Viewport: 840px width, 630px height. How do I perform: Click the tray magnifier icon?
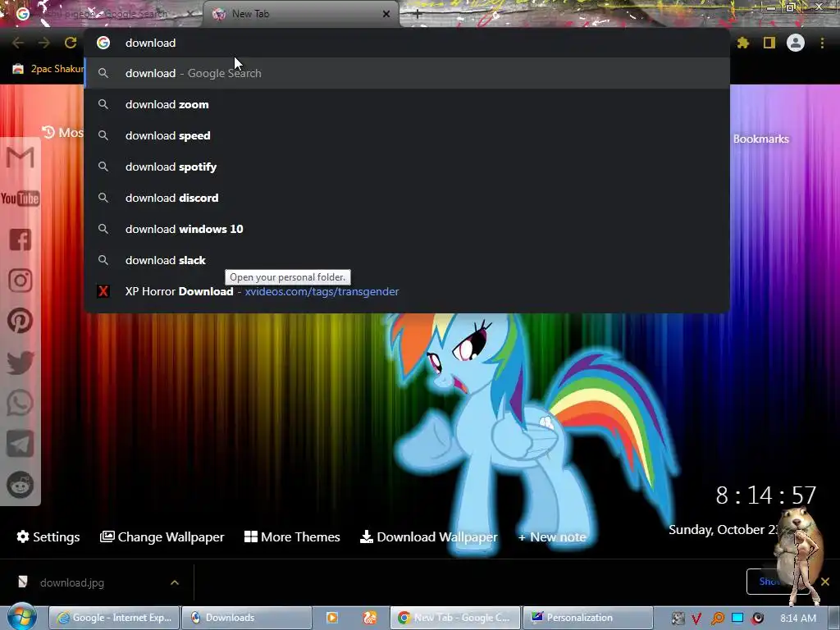pyautogui.click(x=717, y=619)
